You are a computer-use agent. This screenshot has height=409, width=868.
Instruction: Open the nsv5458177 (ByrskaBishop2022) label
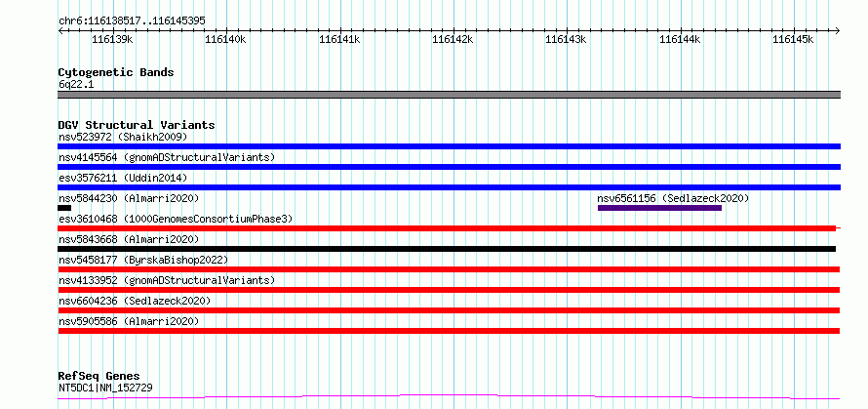click(x=143, y=260)
